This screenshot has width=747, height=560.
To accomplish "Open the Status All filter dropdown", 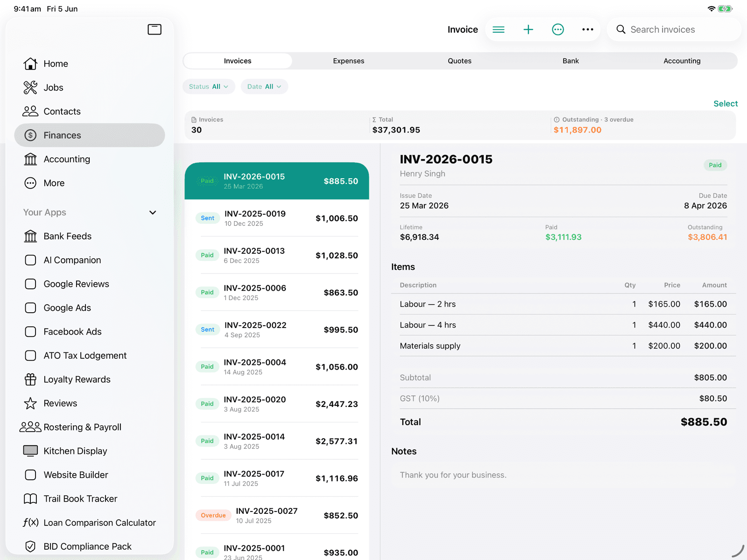I will pos(209,86).
